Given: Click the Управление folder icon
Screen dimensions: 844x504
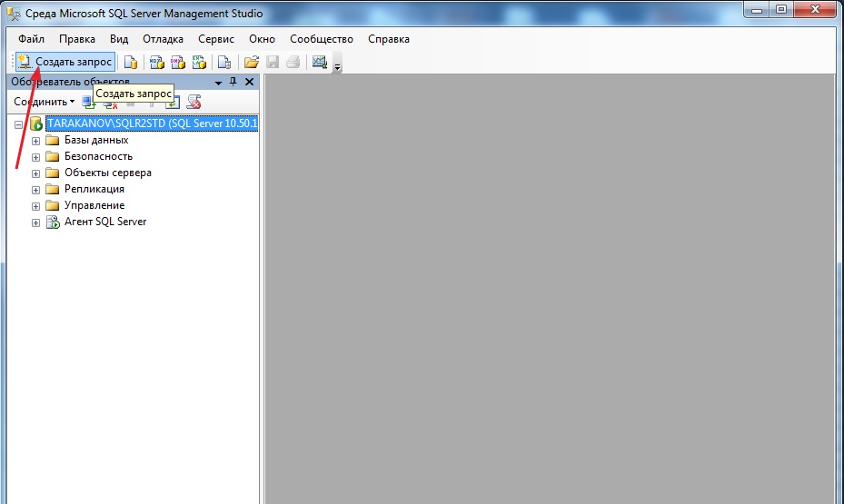Looking at the screenshot, I should coord(52,205).
